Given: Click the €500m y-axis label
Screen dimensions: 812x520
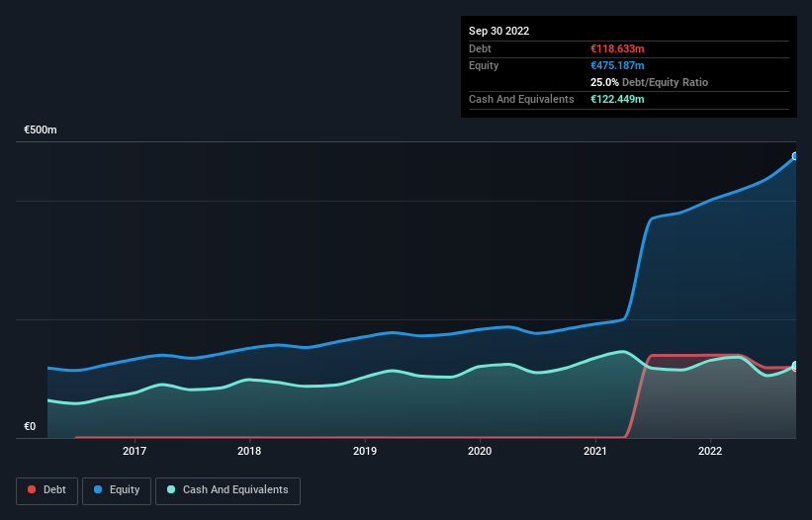Looking at the screenshot, I should pyautogui.click(x=41, y=130).
